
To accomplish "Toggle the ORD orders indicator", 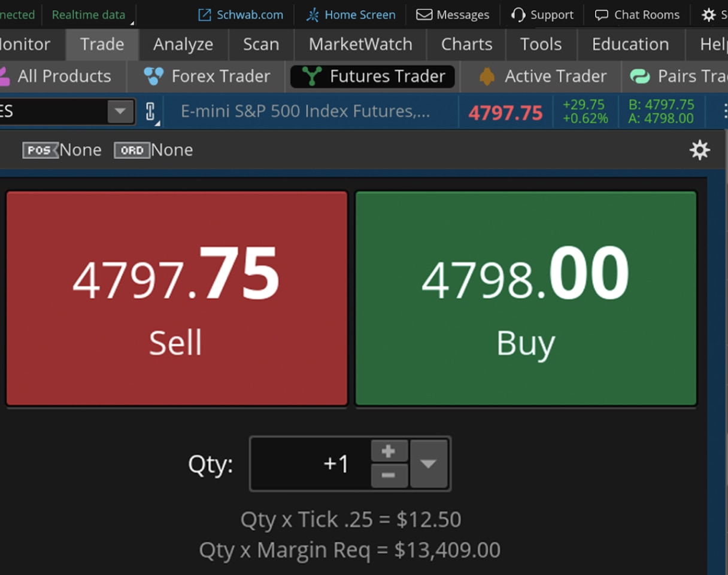I will pyautogui.click(x=132, y=150).
